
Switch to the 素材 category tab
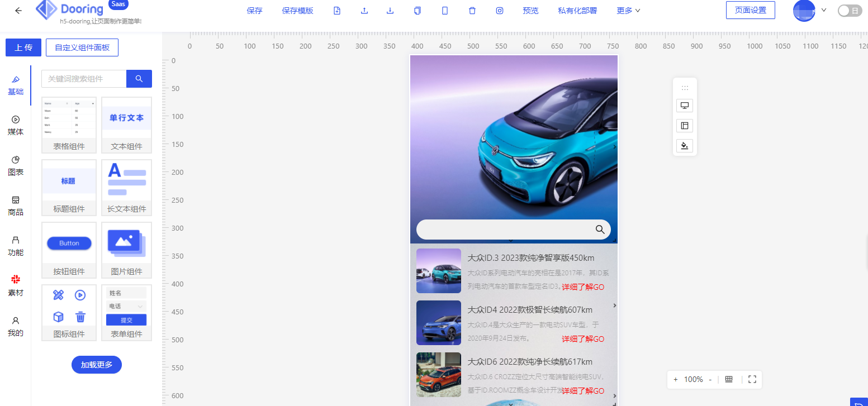click(16, 286)
